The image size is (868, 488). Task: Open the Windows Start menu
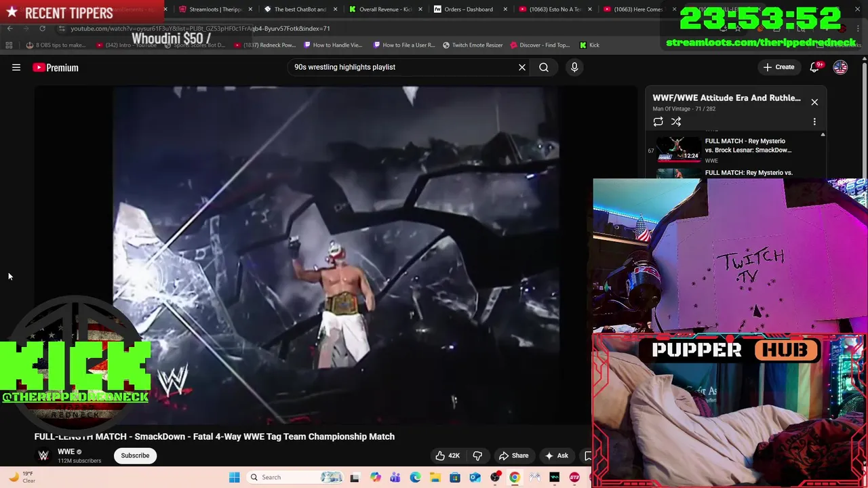pyautogui.click(x=234, y=477)
